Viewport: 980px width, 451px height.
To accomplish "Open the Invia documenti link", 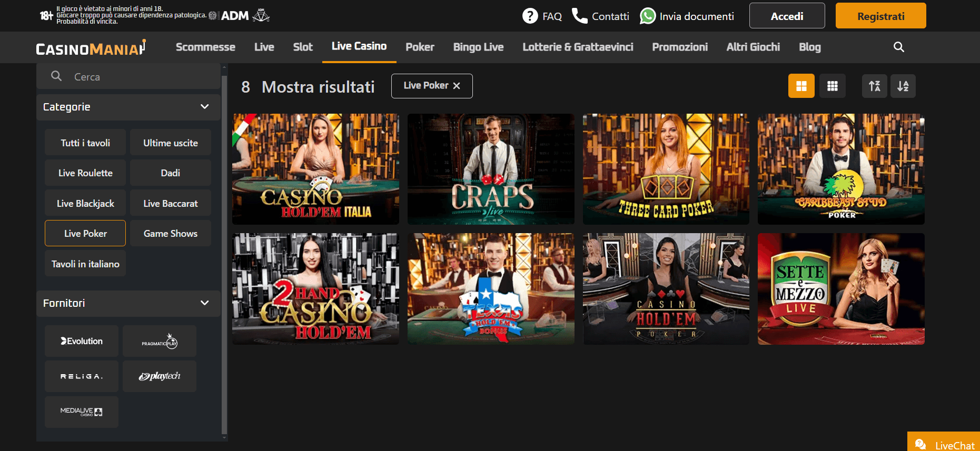I will pyautogui.click(x=697, y=16).
